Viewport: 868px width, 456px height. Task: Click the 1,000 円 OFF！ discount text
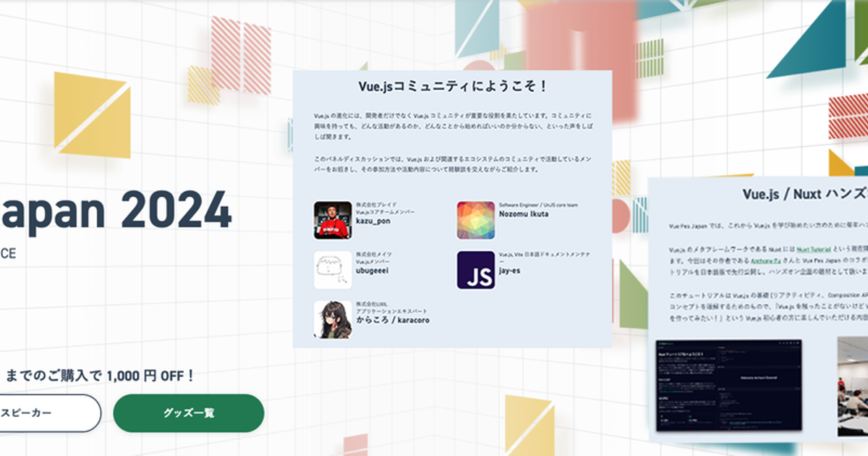(150, 376)
